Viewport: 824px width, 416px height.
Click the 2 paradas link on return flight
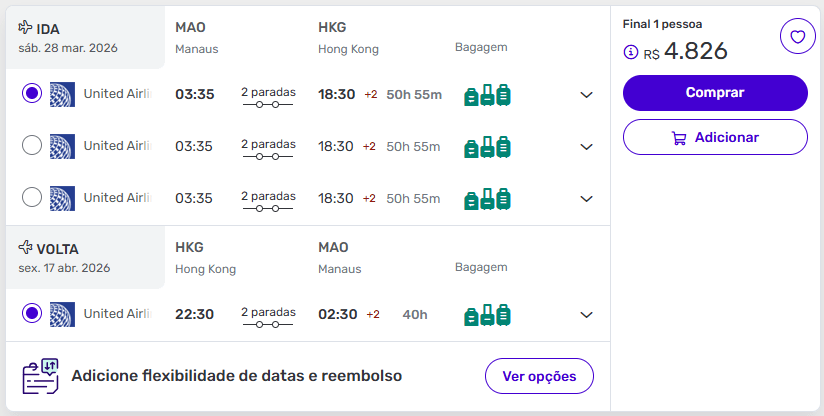click(x=268, y=312)
